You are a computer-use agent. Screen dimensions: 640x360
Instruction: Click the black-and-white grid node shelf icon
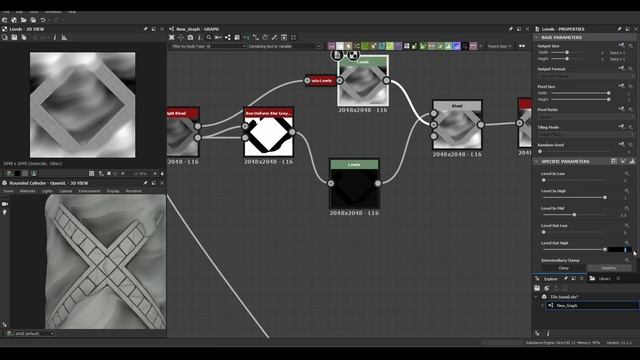pyautogui.click(x=407, y=46)
